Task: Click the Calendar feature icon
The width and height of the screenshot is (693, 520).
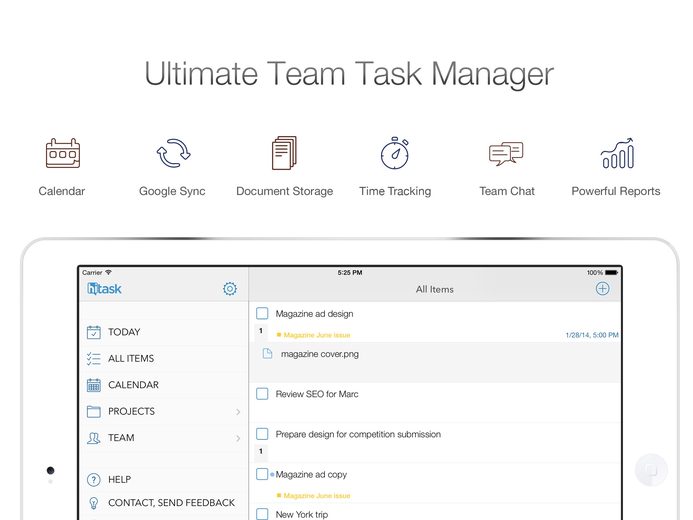Action: (63, 153)
